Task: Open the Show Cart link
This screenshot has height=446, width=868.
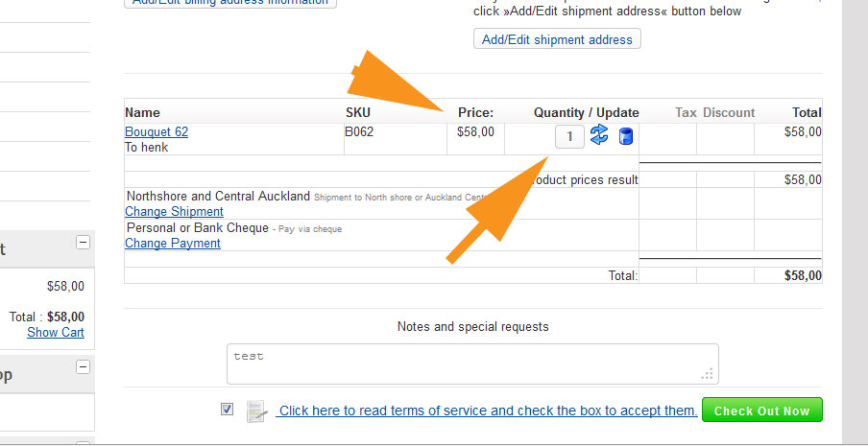Action: [56, 332]
